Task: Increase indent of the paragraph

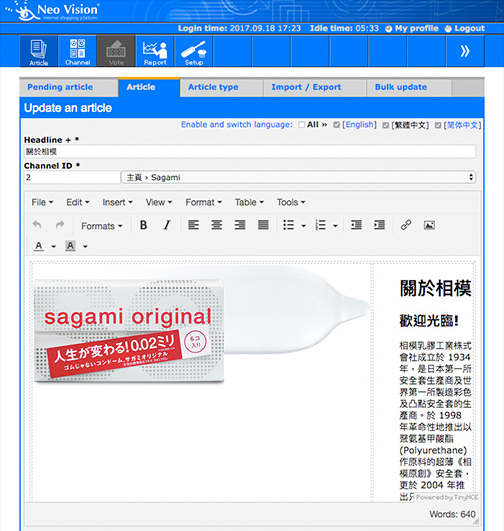Action: click(x=379, y=225)
